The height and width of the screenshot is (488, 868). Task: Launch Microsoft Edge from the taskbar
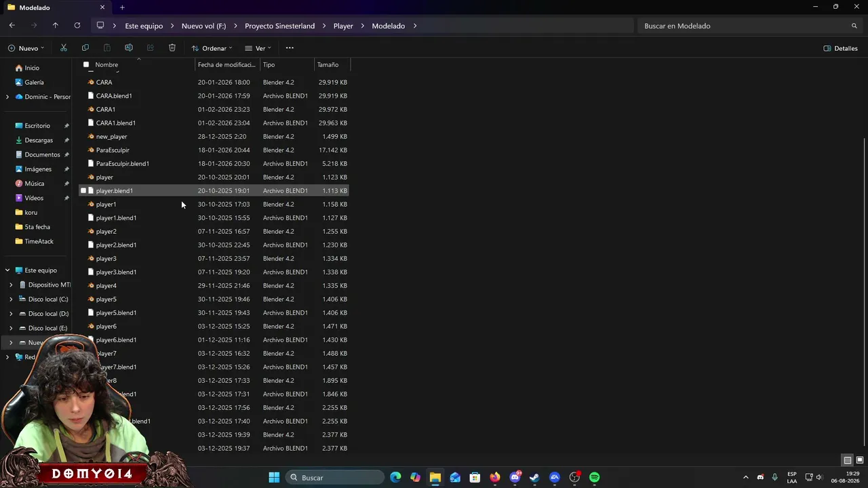pos(395,478)
